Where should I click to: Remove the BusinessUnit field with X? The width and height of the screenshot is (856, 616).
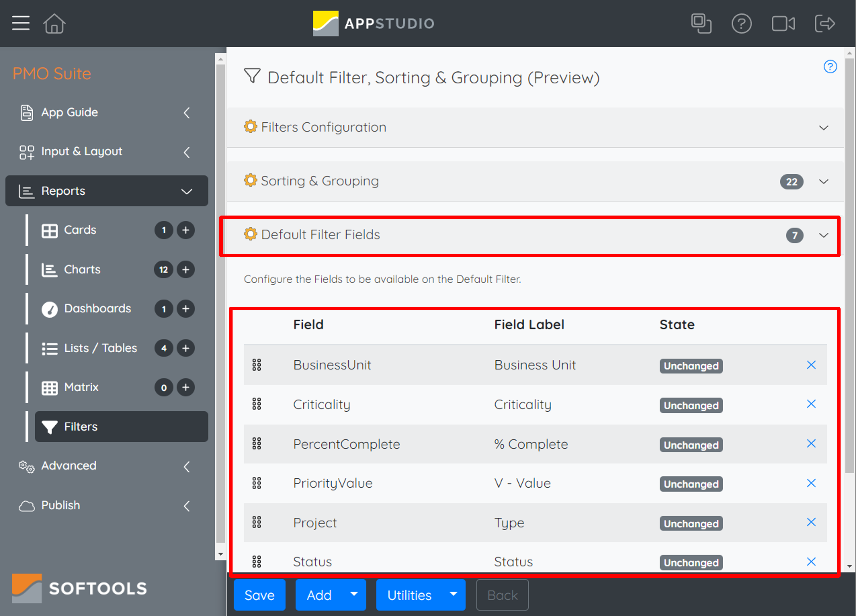[x=811, y=365]
